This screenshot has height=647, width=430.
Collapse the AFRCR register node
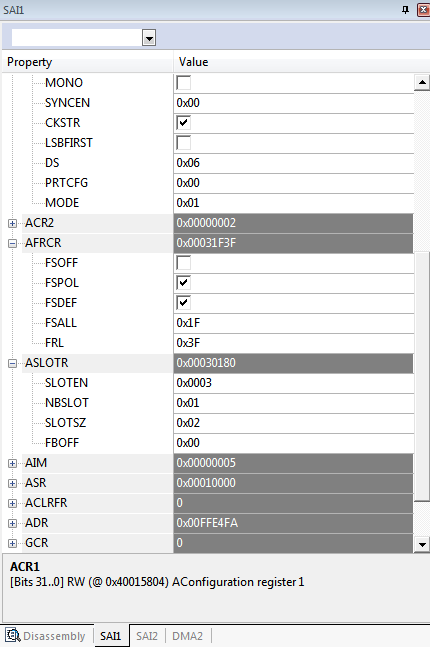point(12,243)
